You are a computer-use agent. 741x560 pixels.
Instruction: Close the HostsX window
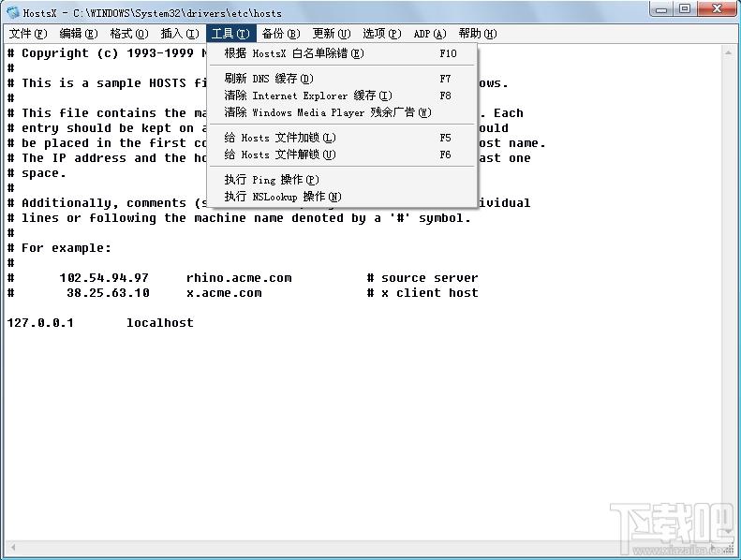coord(717,9)
